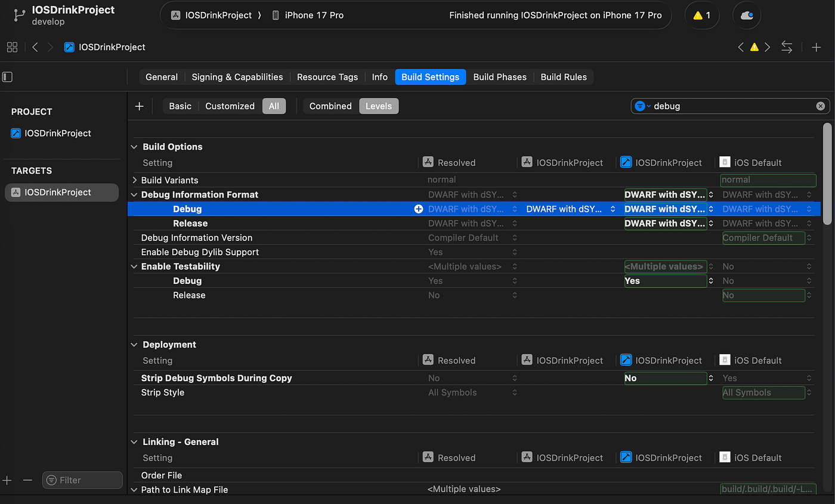The image size is (835, 504).
Task: Open Enable Debug Dylib Support Yes dropdown
Action: pos(472,252)
